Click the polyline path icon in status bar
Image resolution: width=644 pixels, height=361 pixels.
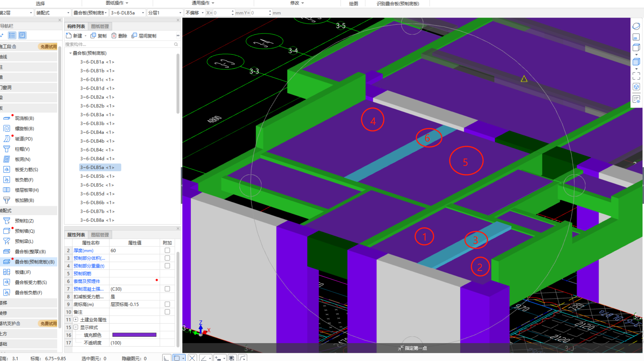(242, 358)
